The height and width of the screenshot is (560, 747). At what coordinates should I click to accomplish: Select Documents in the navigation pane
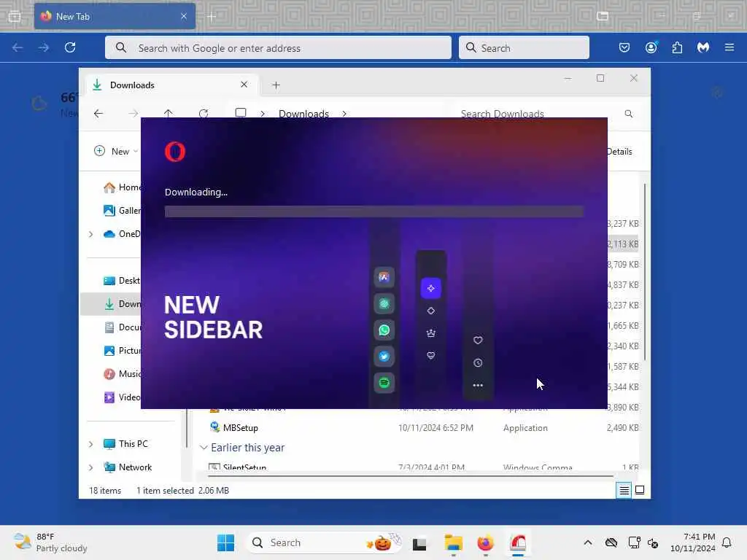[122, 327]
